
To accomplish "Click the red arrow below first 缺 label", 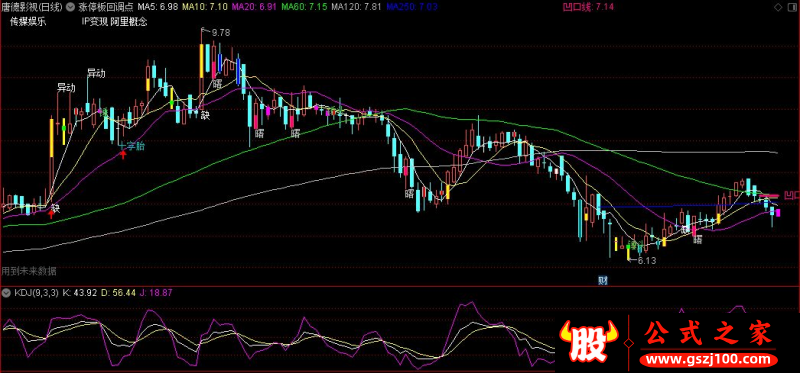I will pos(51,215).
